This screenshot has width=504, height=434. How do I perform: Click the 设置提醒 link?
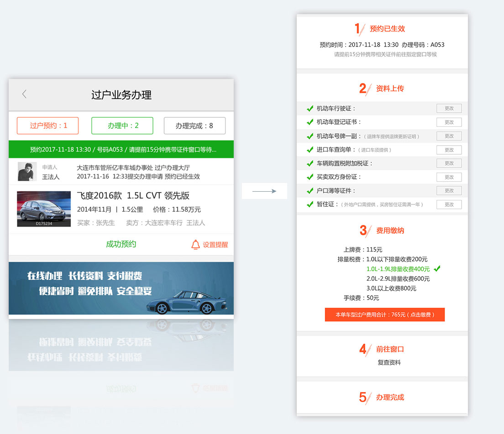[x=215, y=245]
